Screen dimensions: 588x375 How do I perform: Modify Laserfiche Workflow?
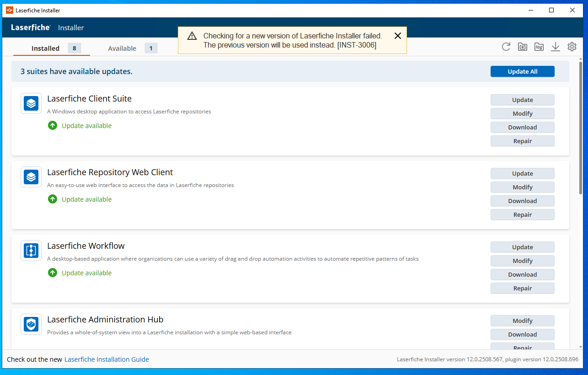pyautogui.click(x=523, y=261)
